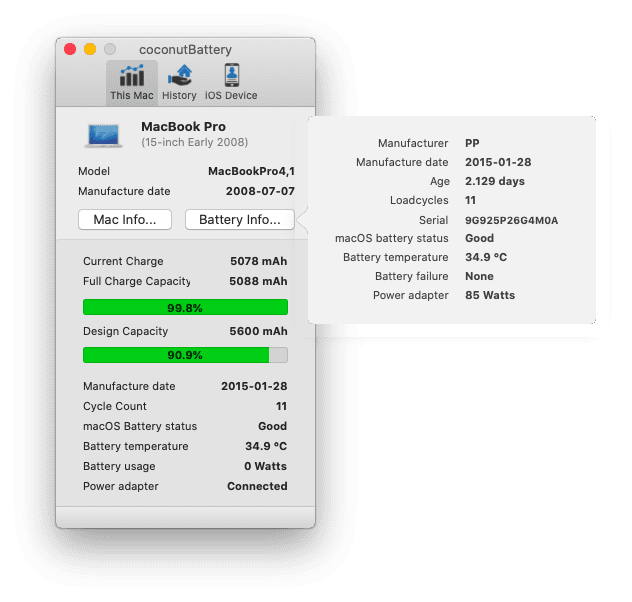Click the Full Charge Capacity label

click(137, 281)
